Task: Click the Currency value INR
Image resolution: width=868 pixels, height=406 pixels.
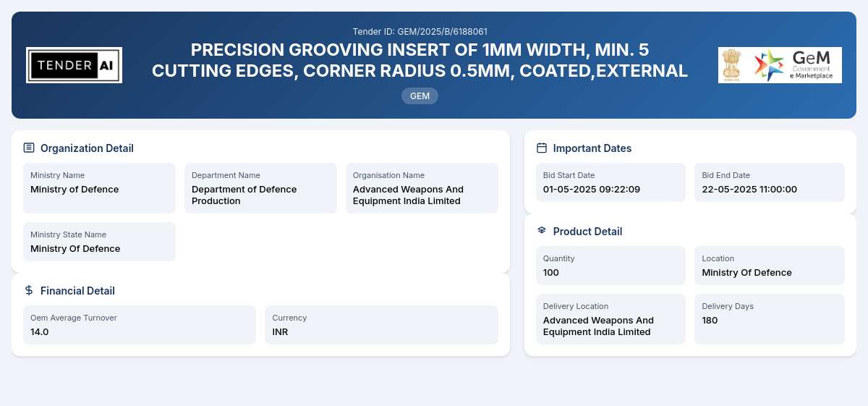Action: coord(280,332)
